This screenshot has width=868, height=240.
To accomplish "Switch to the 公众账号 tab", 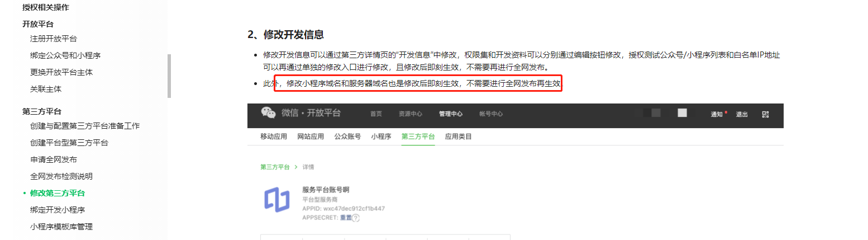I will [347, 137].
